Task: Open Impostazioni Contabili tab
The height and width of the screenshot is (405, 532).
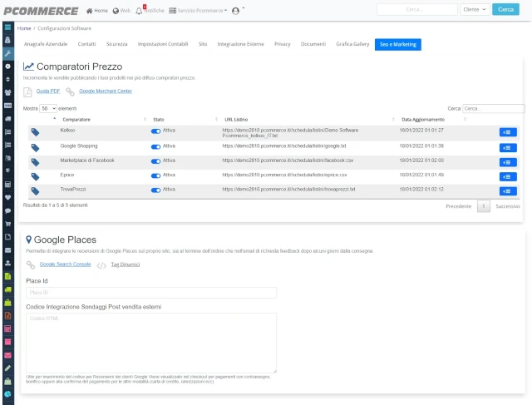Action: point(163,44)
